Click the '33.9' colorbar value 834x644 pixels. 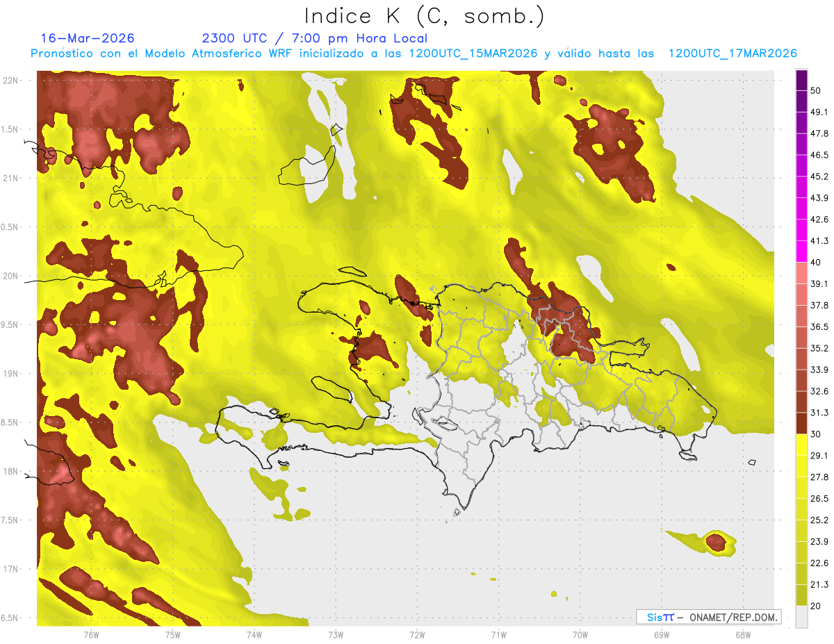click(819, 370)
